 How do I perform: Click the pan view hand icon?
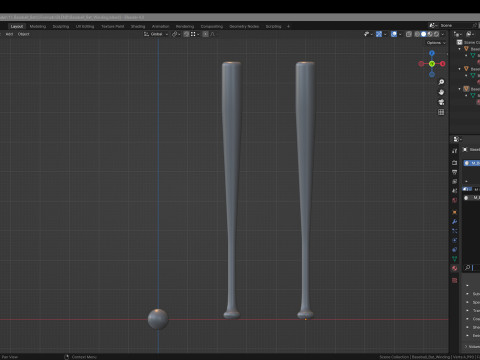tap(441, 92)
